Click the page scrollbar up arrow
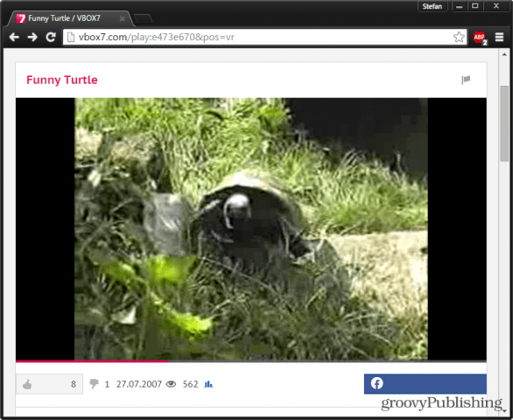Image resolution: width=513 pixels, height=420 pixels. click(x=504, y=54)
